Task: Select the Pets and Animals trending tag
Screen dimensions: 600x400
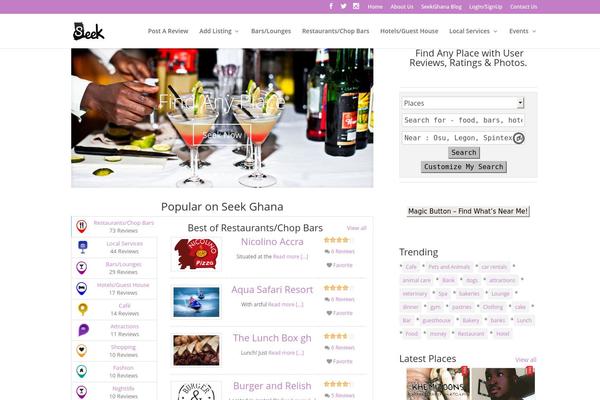Action: pyautogui.click(x=449, y=267)
